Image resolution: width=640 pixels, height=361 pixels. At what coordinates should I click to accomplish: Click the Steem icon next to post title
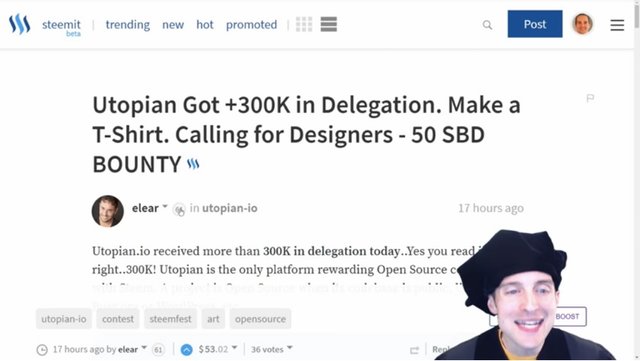(193, 164)
